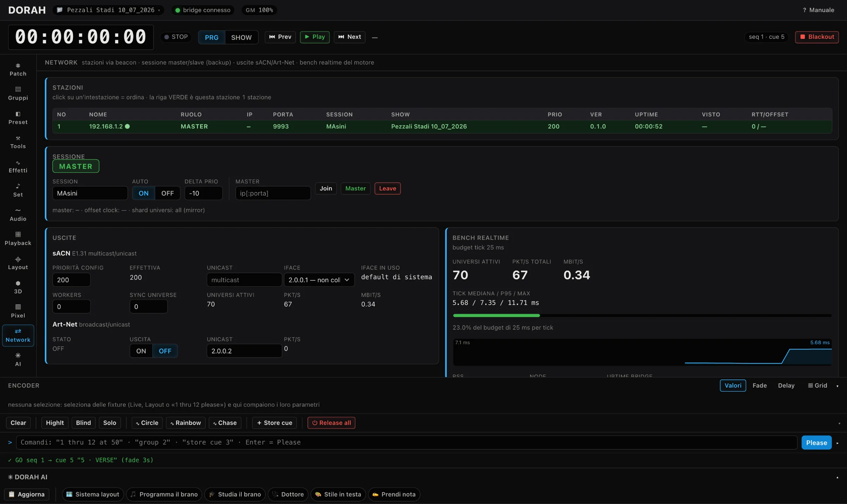Open the Tools sidebar icon

point(18,142)
